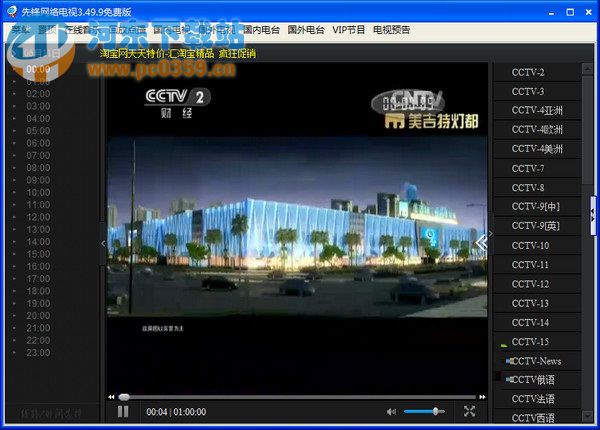The width and height of the screenshot is (600, 430).
Task: Select the 23:00 time slot
Action: click(38, 353)
